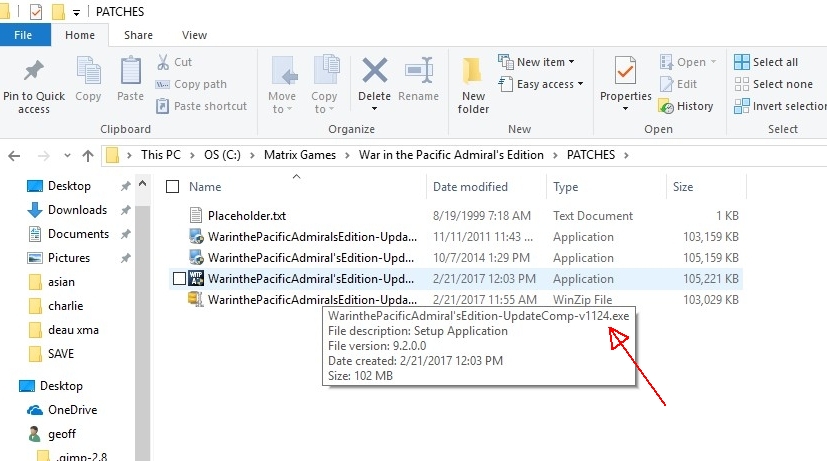Open the Copy to command
Image resolution: width=827 pixels, height=461 pixels.
(x=324, y=84)
